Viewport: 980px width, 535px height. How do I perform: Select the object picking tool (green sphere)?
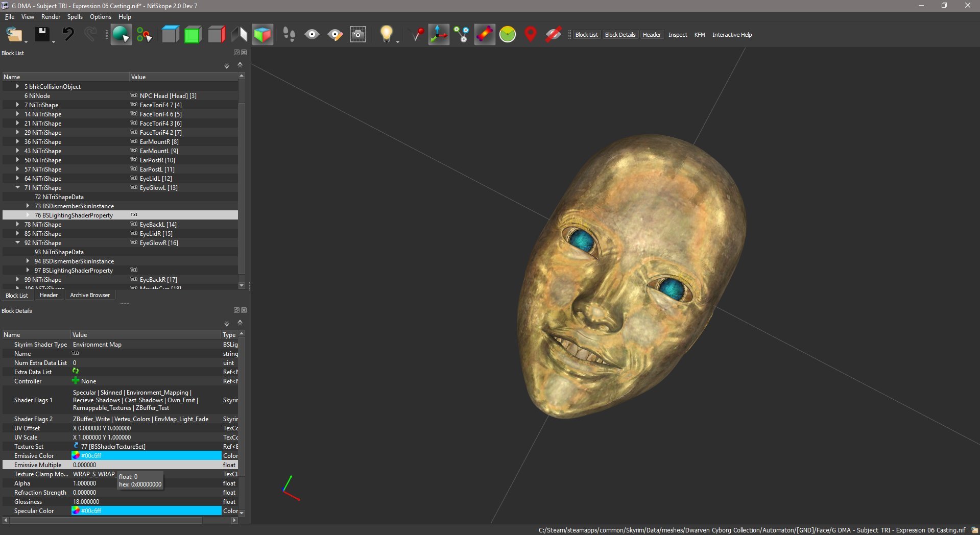[x=121, y=35]
